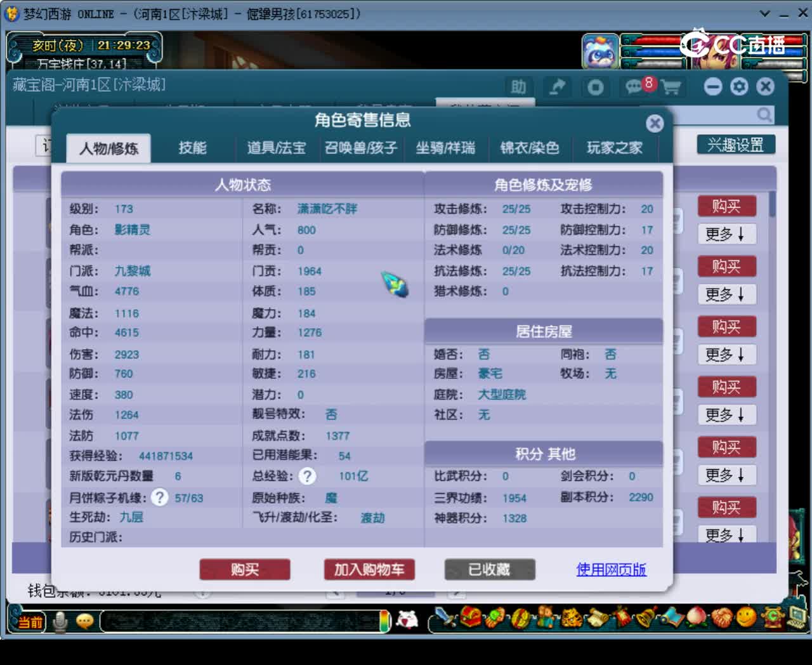Open the chat bubble emoji icon
This screenshot has width=812, height=665.
[85, 621]
